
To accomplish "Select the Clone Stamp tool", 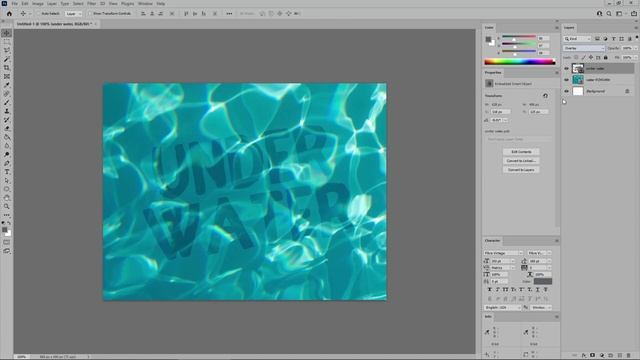I will (7, 111).
